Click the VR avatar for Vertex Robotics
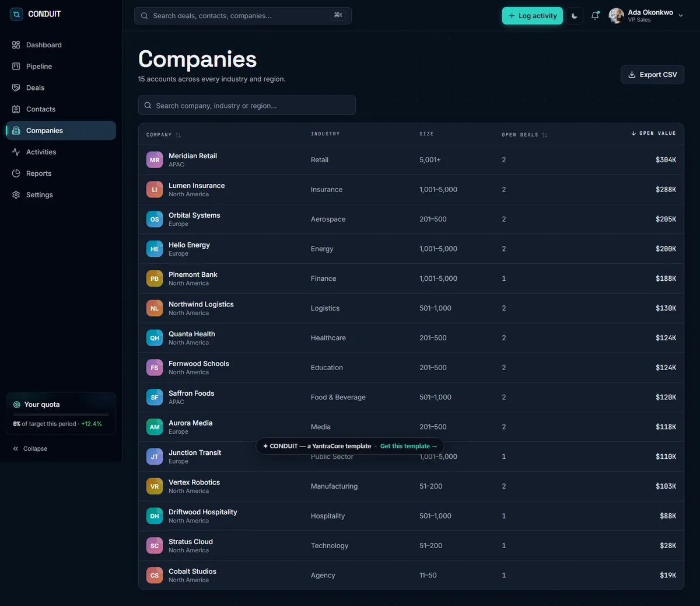Image resolution: width=700 pixels, height=606 pixels. point(155,486)
